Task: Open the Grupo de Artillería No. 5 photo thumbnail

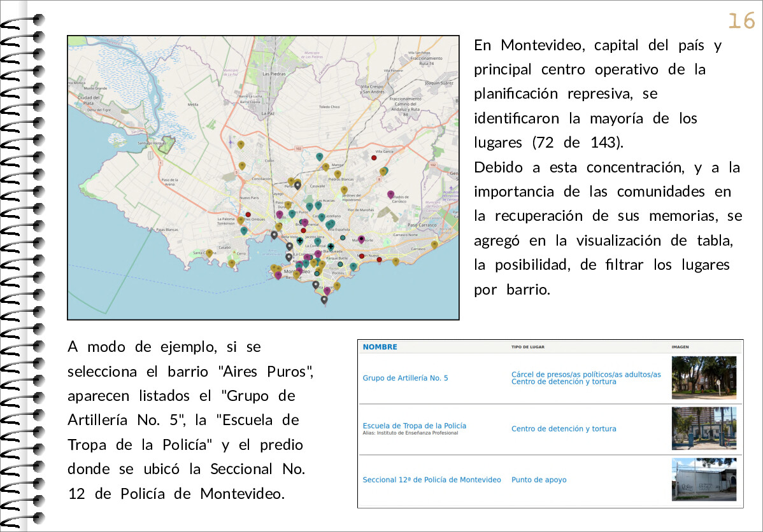Action: click(x=704, y=377)
